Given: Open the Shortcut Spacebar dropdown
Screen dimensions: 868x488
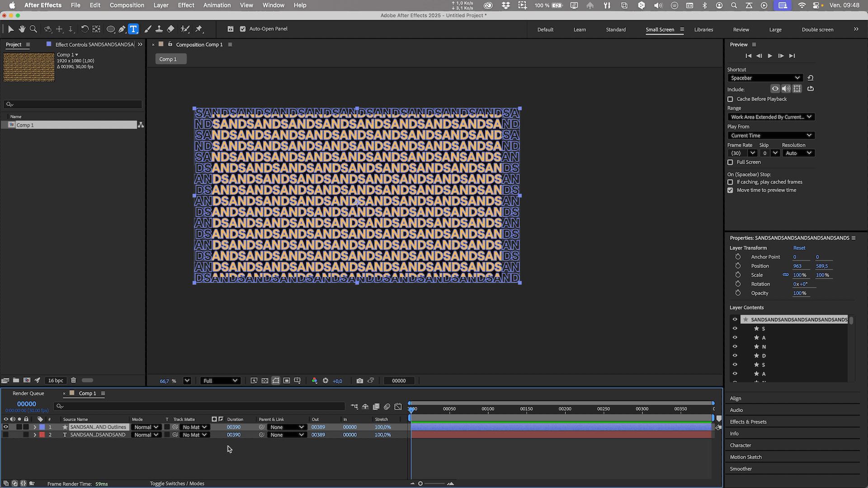Looking at the screenshot, I should [x=765, y=78].
